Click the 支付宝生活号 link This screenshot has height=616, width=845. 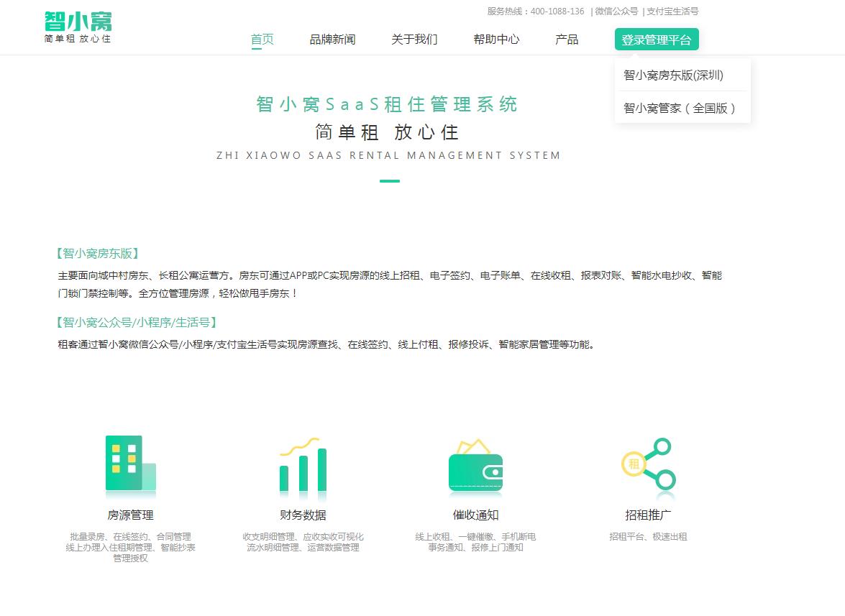[x=672, y=12]
